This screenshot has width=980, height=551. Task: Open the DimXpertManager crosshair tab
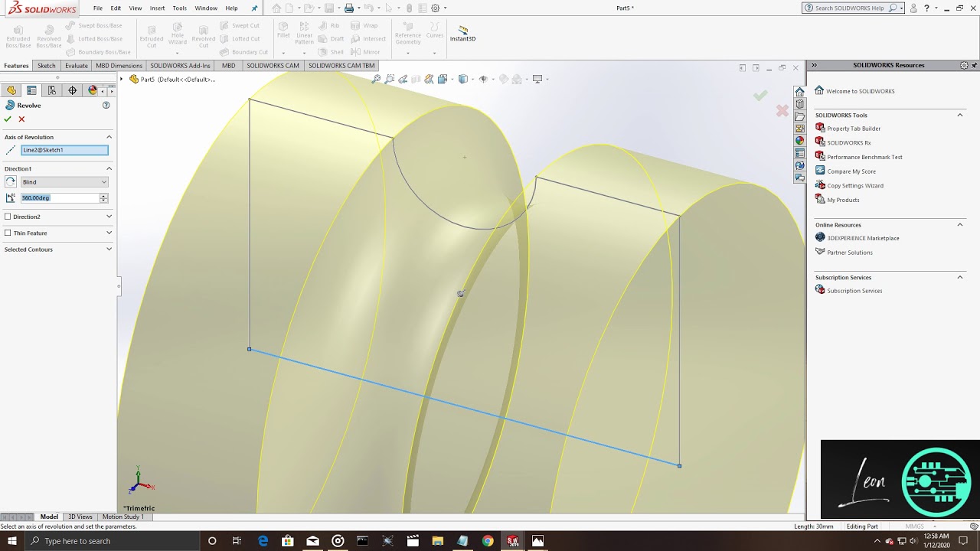pos(73,90)
